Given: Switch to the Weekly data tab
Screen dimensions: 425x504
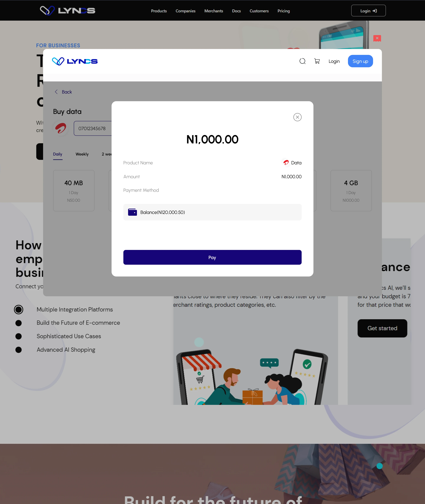Looking at the screenshot, I should pyautogui.click(x=82, y=154).
